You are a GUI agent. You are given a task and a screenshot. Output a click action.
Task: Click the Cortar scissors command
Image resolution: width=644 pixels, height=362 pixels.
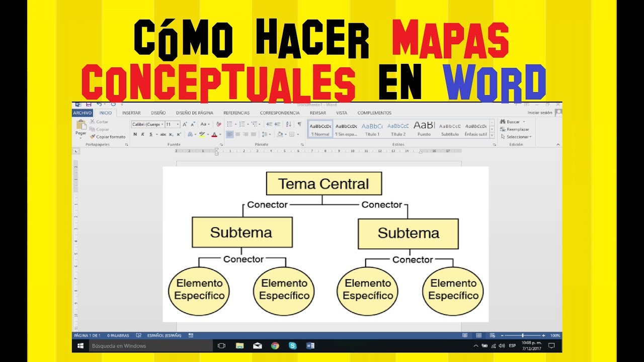pyautogui.click(x=99, y=122)
